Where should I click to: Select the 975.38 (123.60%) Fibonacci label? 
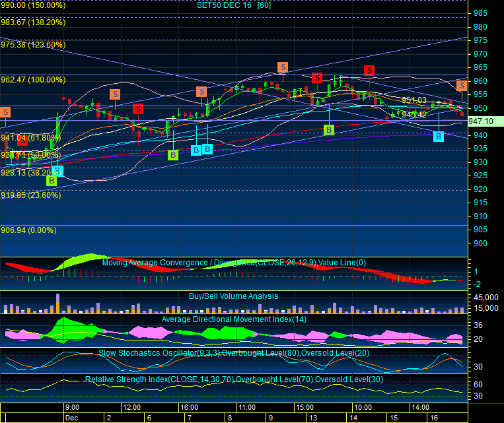[x=33, y=45]
